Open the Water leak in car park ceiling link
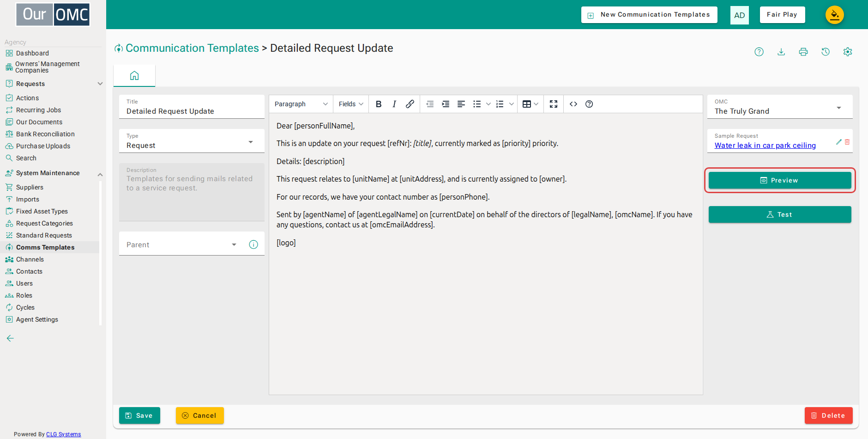The height and width of the screenshot is (439, 868). [x=765, y=146]
